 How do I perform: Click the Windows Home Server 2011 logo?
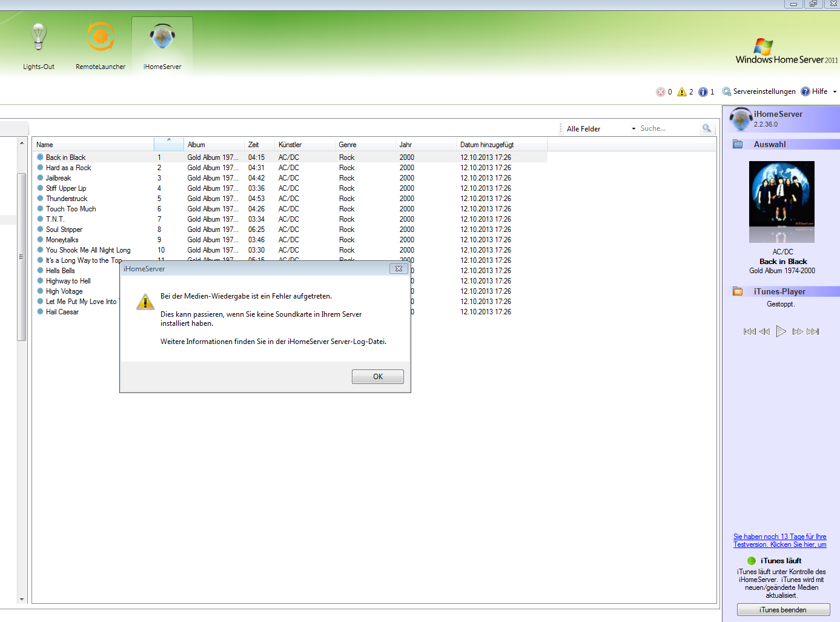click(x=786, y=51)
